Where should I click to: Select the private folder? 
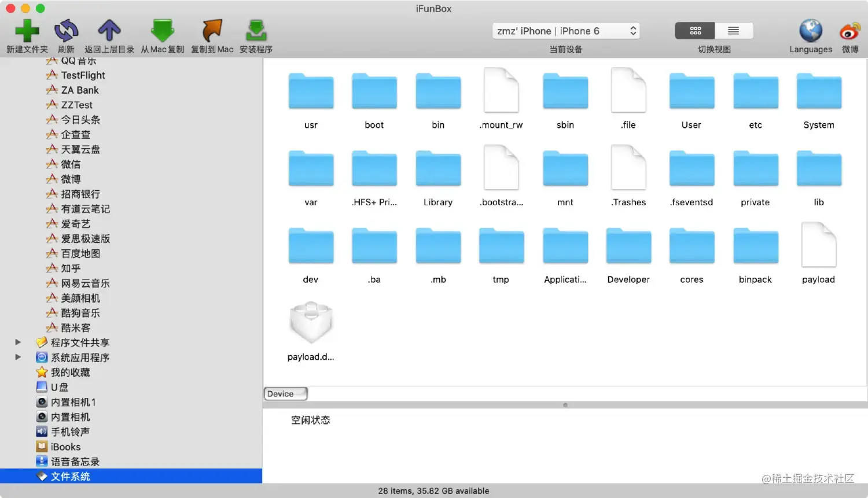755,168
